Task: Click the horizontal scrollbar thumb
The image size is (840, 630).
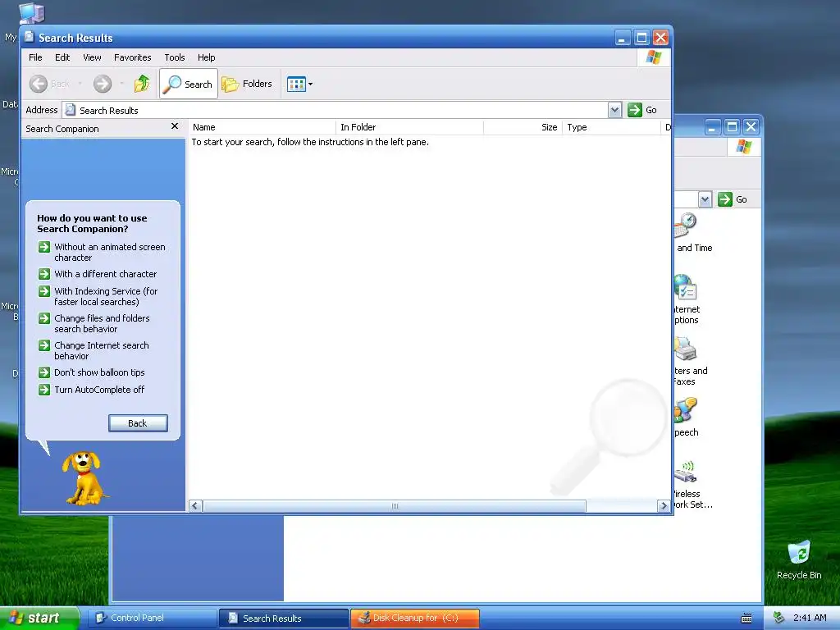Action: click(395, 505)
